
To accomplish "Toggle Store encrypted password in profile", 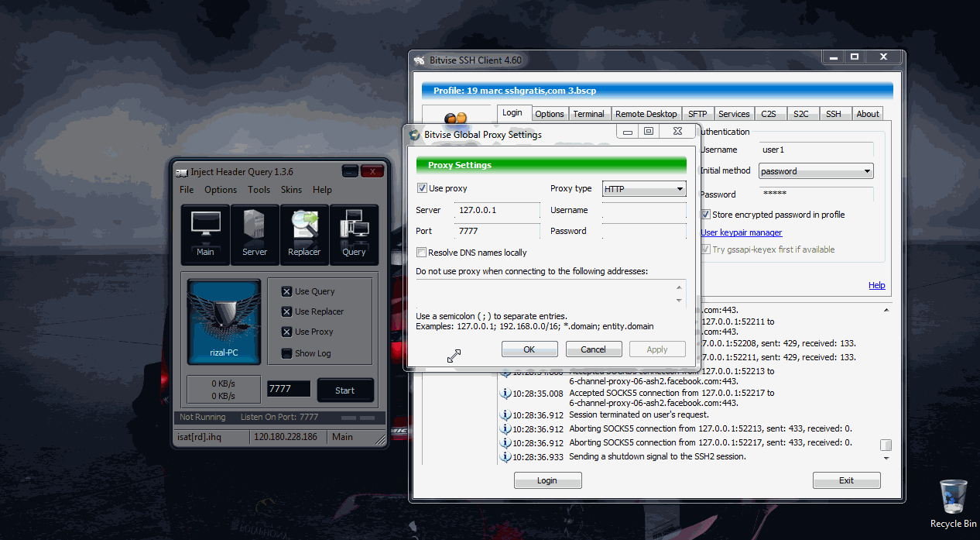I will pos(706,215).
